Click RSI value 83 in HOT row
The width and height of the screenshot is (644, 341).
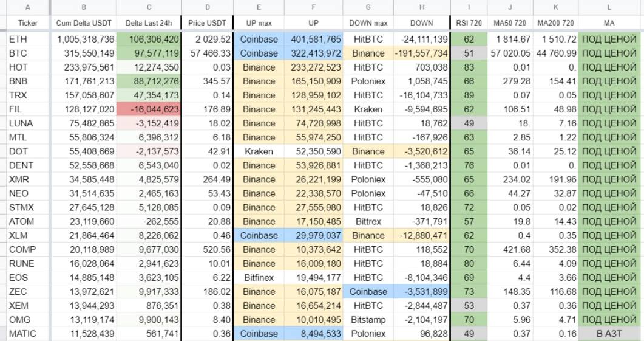tap(469, 67)
